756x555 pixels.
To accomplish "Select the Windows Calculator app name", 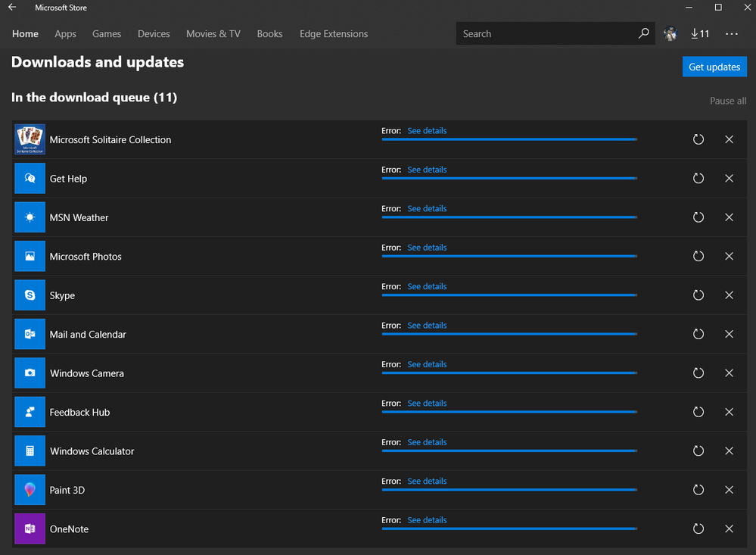I will [92, 451].
